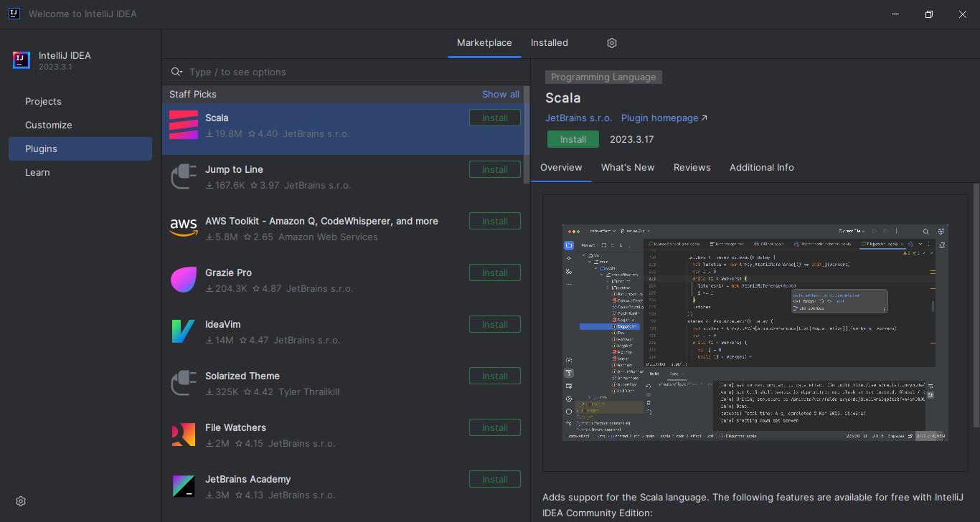Select the Solarized Theme plugin name
Image resolution: width=980 pixels, height=522 pixels.
coord(242,376)
